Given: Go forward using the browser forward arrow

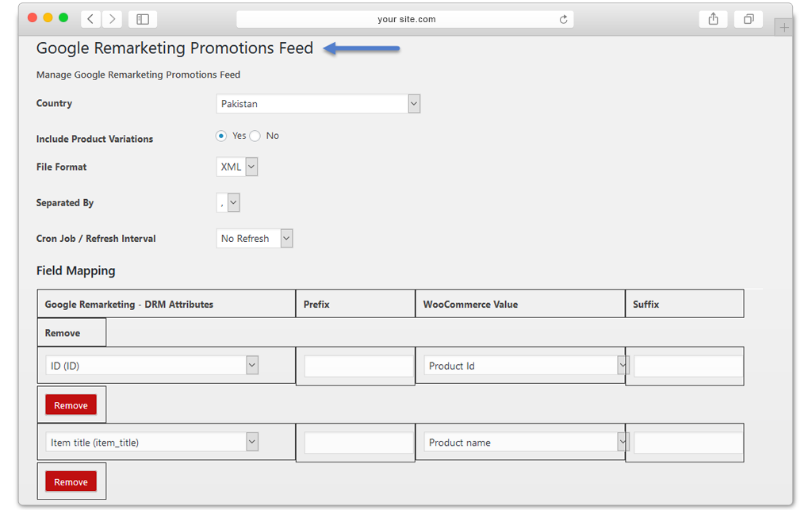Looking at the screenshot, I should click(x=112, y=19).
